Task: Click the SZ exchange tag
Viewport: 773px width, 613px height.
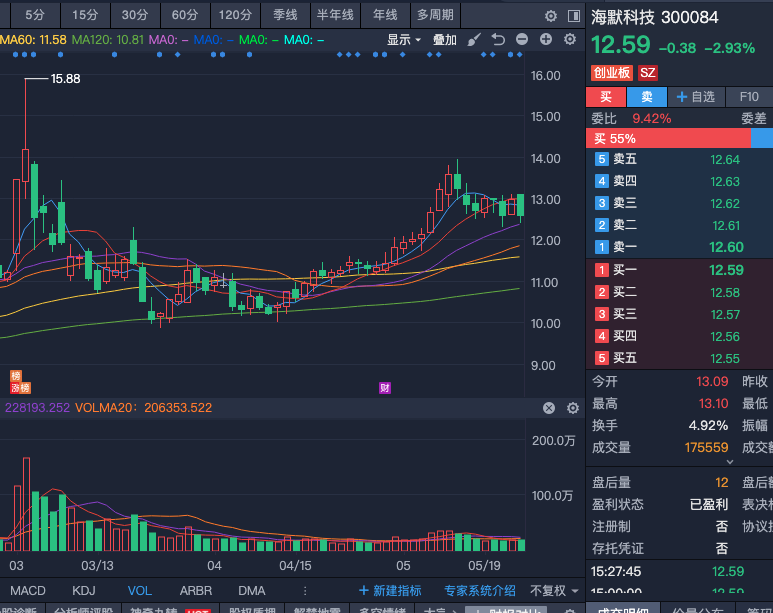Action: 647,73
